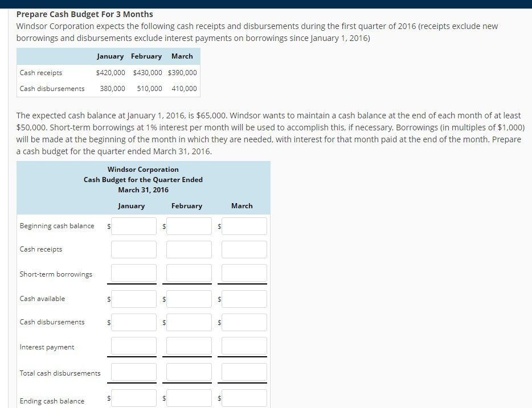Click the March Beginning cash balance field
The width and height of the screenshot is (532, 408).
pyautogui.click(x=244, y=226)
